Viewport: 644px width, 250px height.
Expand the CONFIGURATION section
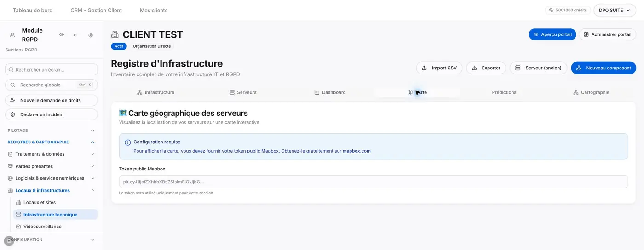coord(52,239)
